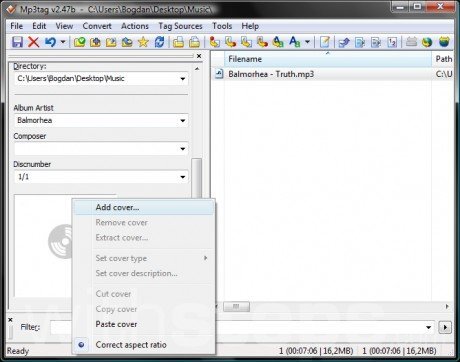Click the globe web sources icon
This screenshot has height=362, width=460.
[427, 42]
